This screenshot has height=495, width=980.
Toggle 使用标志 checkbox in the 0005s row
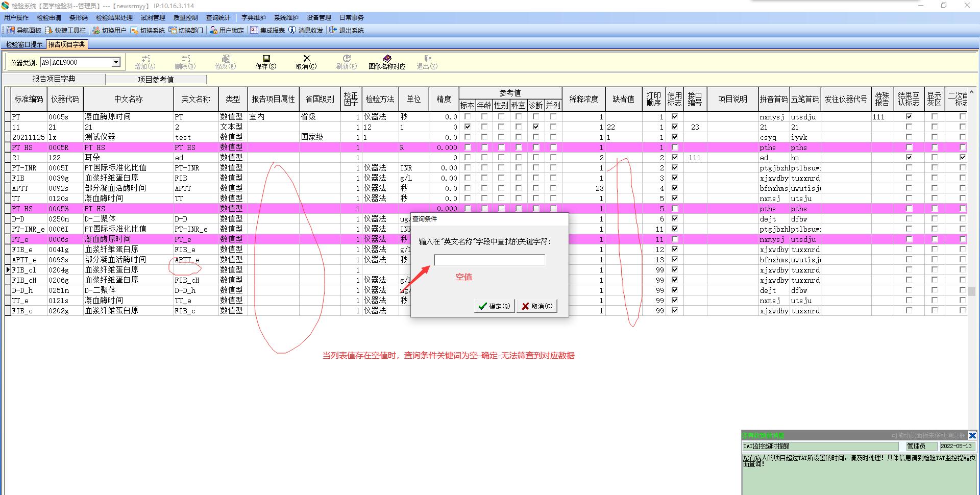674,117
